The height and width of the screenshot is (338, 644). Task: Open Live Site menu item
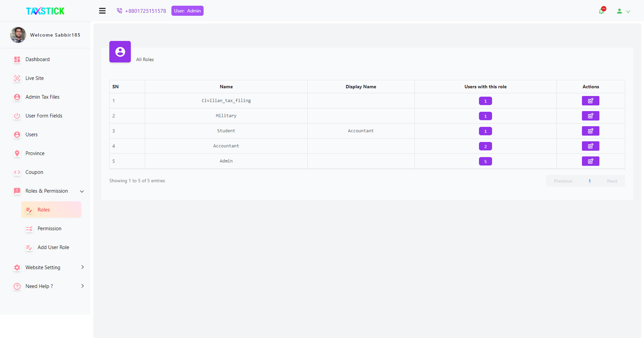coord(35,78)
